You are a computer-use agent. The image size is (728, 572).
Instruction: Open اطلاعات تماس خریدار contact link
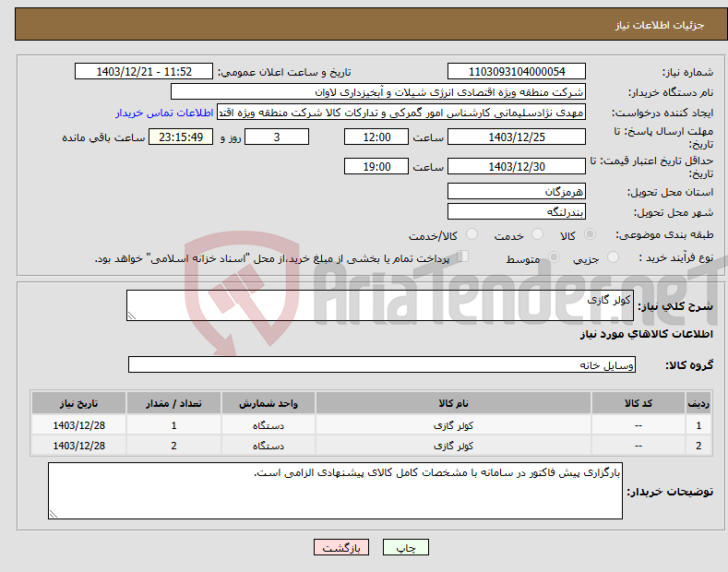tap(164, 113)
